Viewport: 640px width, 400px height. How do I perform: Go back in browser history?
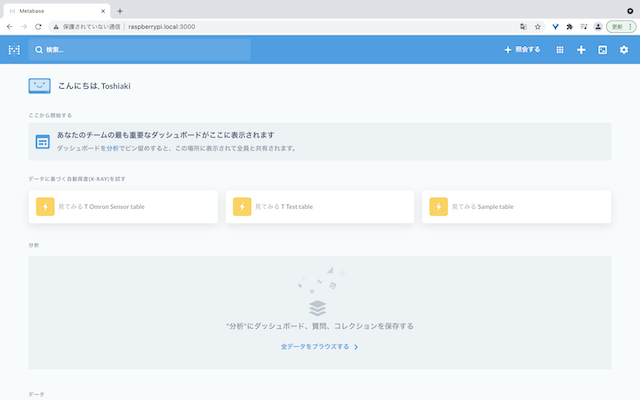(10, 27)
